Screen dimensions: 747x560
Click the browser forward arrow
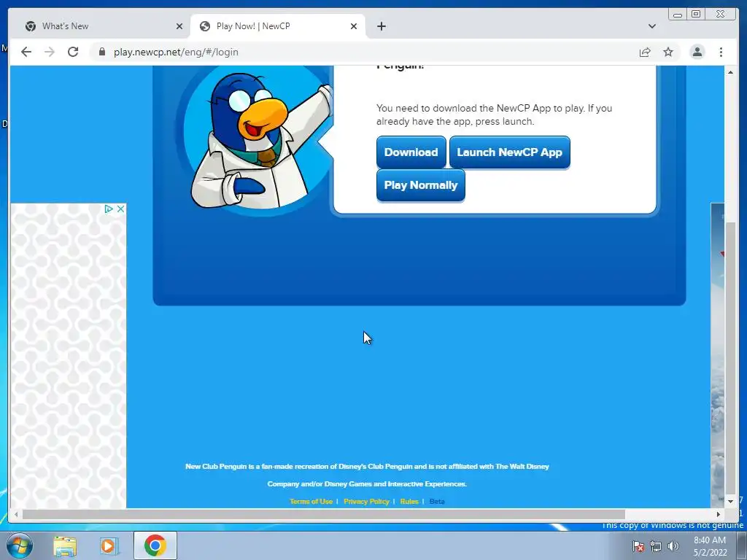pyautogui.click(x=50, y=52)
